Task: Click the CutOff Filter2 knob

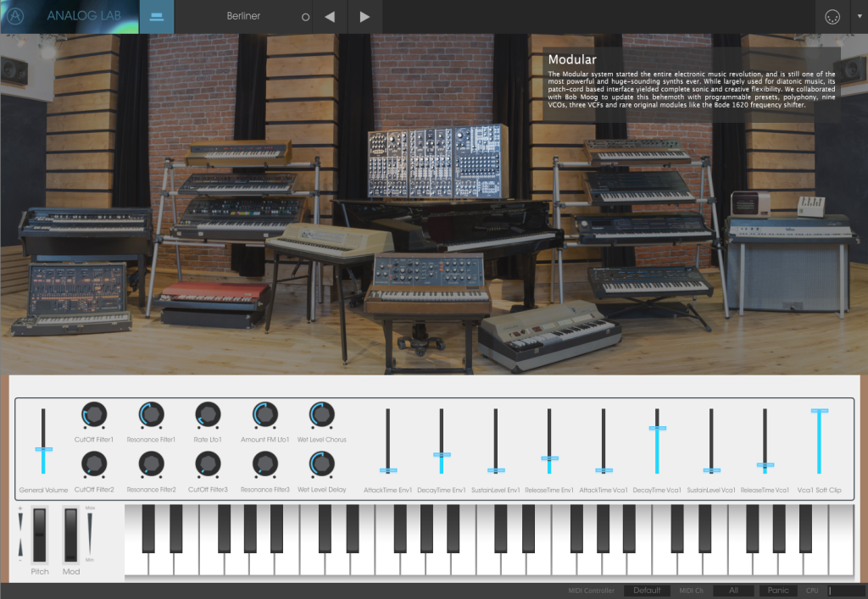Action: pyautogui.click(x=94, y=464)
